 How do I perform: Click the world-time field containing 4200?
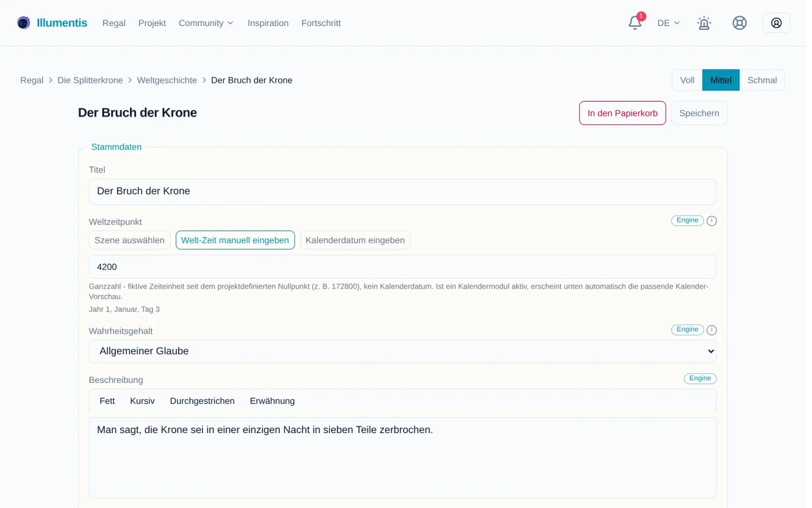pos(403,267)
